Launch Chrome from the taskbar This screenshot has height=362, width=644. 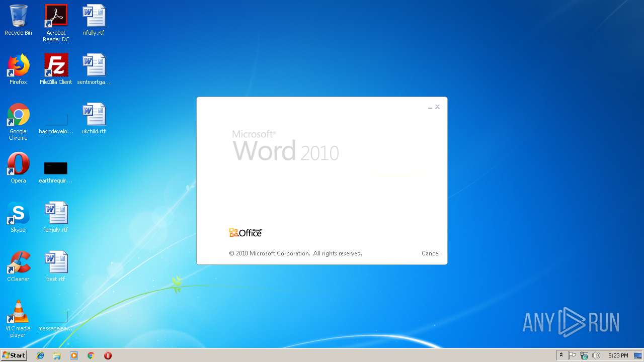pyautogui.click(x=91, y=355)
